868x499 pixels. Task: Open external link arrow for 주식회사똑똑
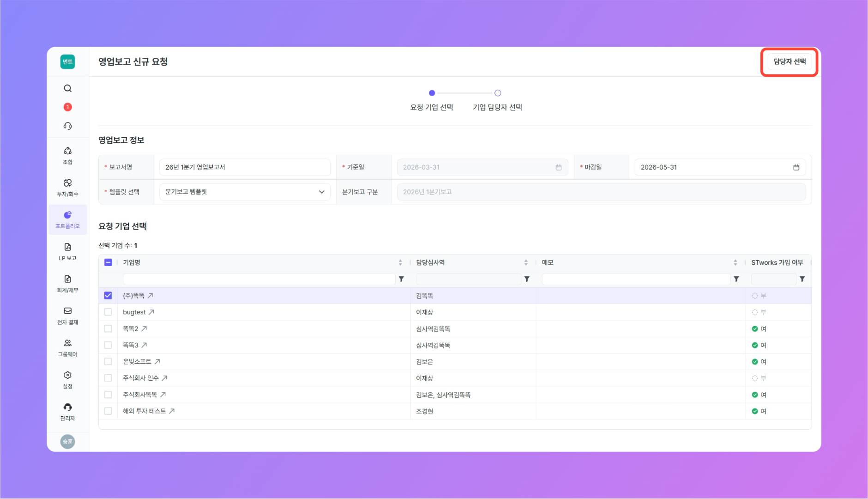(x=163, y=395)
